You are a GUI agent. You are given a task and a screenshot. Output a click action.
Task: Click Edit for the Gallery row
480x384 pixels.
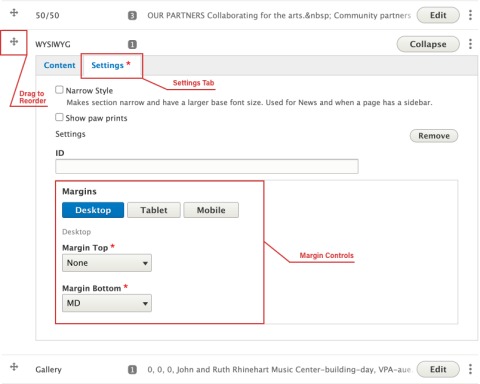pos(438,369)
